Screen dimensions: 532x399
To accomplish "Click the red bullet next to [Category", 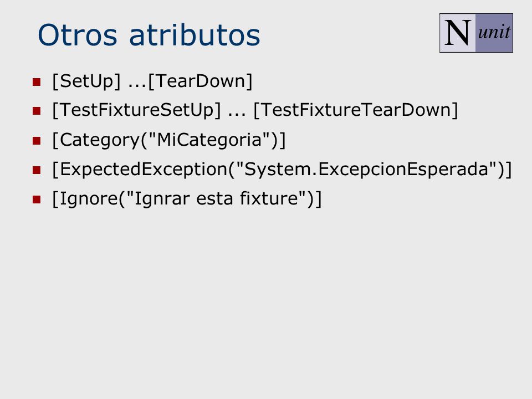I will [37, 140].
